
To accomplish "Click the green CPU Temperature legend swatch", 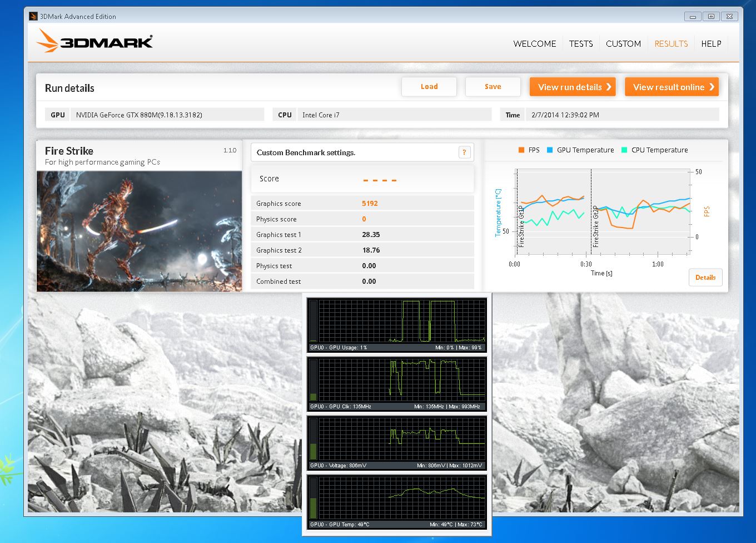I will [x=624, y=150].
